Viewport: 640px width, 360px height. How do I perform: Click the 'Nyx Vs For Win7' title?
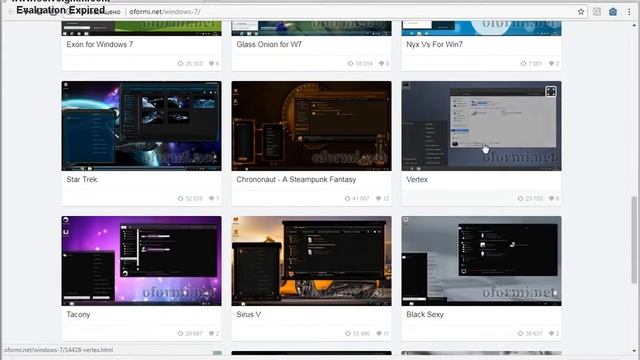(x=434, y=44)
